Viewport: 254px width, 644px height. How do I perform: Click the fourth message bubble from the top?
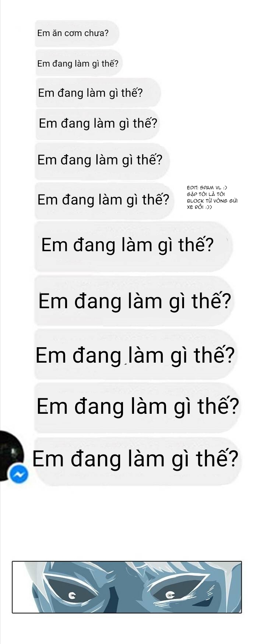click(x=99, y=123)
